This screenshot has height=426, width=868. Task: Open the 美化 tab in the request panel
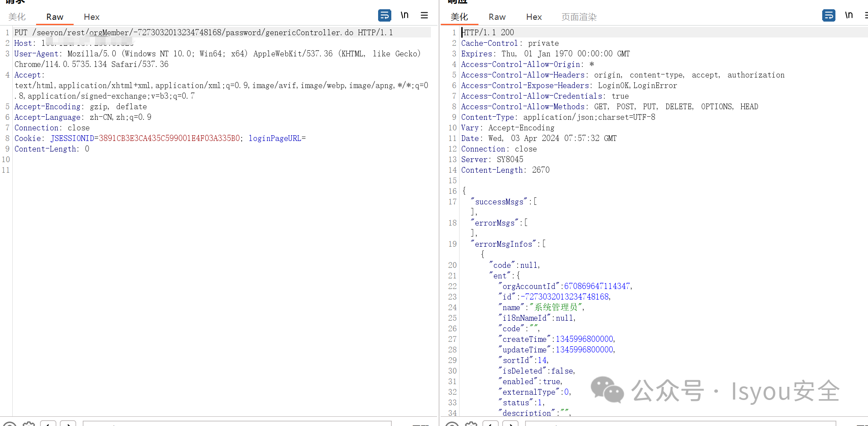point(17,17)
